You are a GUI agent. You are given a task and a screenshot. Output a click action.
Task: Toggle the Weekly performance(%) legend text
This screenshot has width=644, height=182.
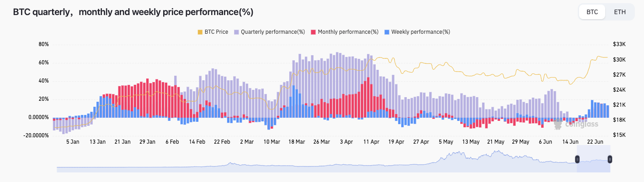[x=420, y=32]
